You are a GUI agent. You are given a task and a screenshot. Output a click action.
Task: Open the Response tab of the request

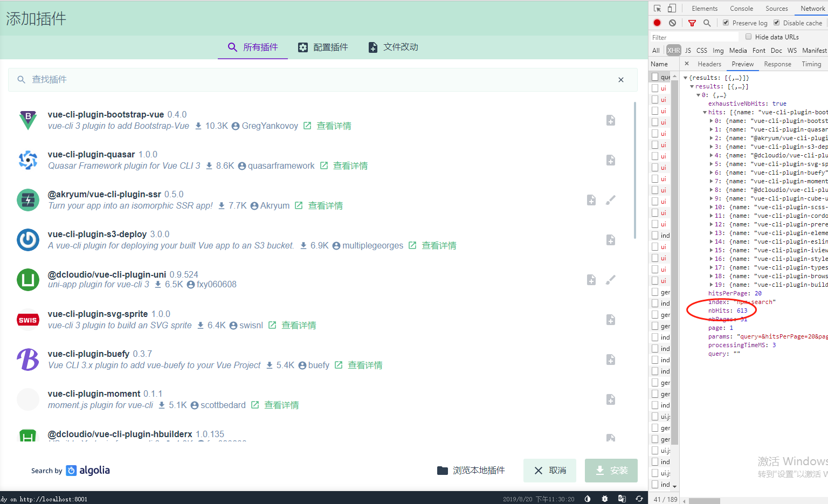[777, 64]
